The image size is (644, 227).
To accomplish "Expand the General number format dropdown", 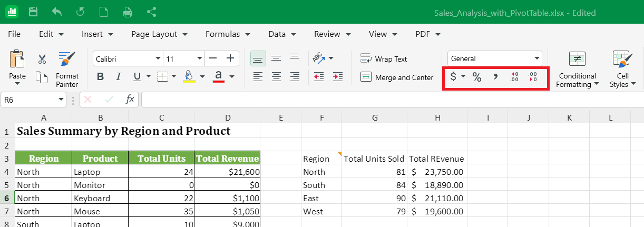I will point(537,58).
